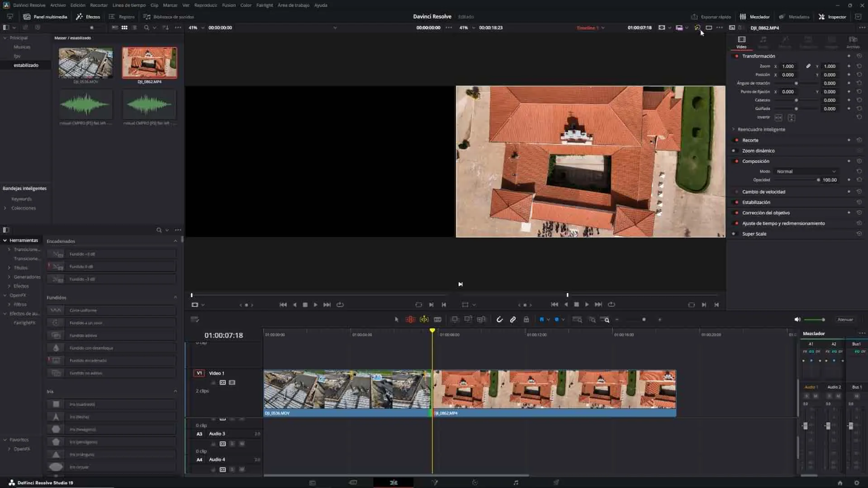Screen dimensions: 868x488
Task: Toggle the Composición section switch
Action: pos(736,161)
